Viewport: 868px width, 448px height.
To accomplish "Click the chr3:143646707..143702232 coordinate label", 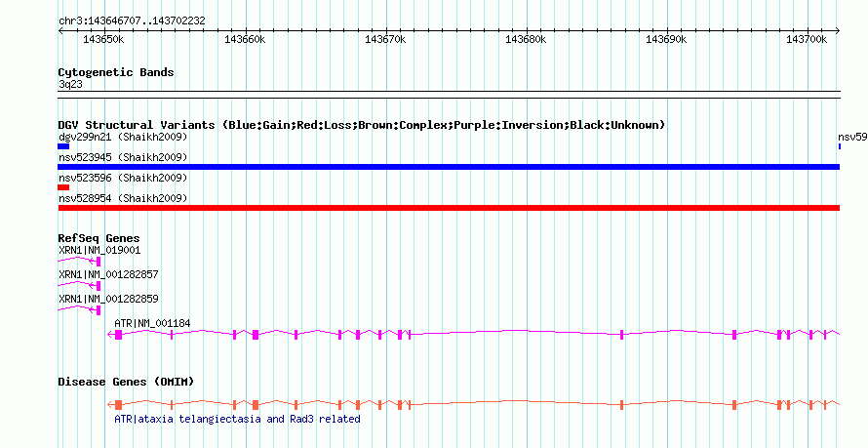I will point(132,21).
